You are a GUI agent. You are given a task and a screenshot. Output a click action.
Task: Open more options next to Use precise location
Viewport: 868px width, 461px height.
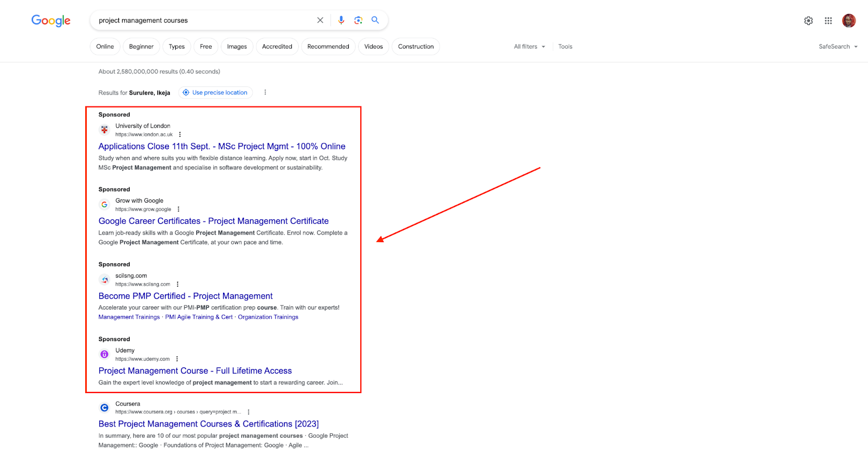(265, 92)
